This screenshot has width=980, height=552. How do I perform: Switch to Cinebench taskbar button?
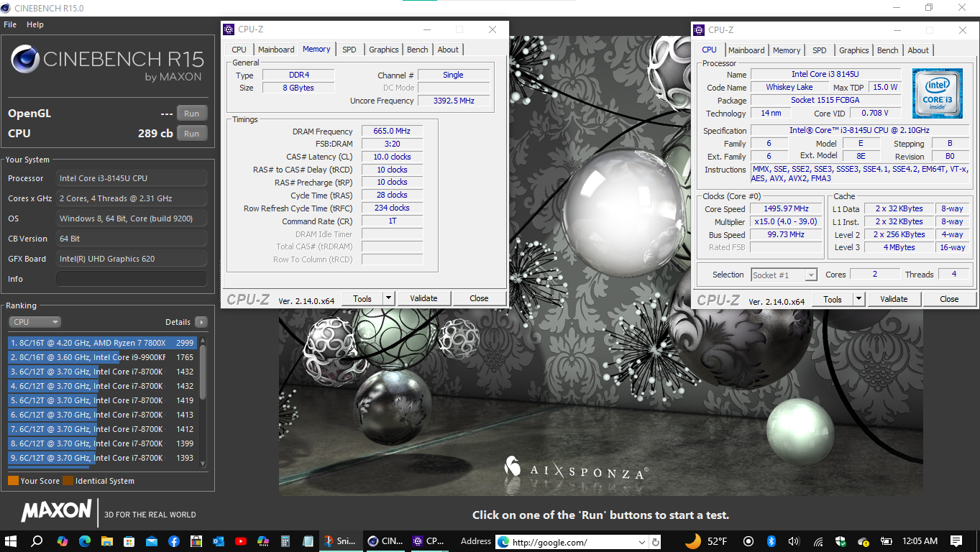click(385, 541)
